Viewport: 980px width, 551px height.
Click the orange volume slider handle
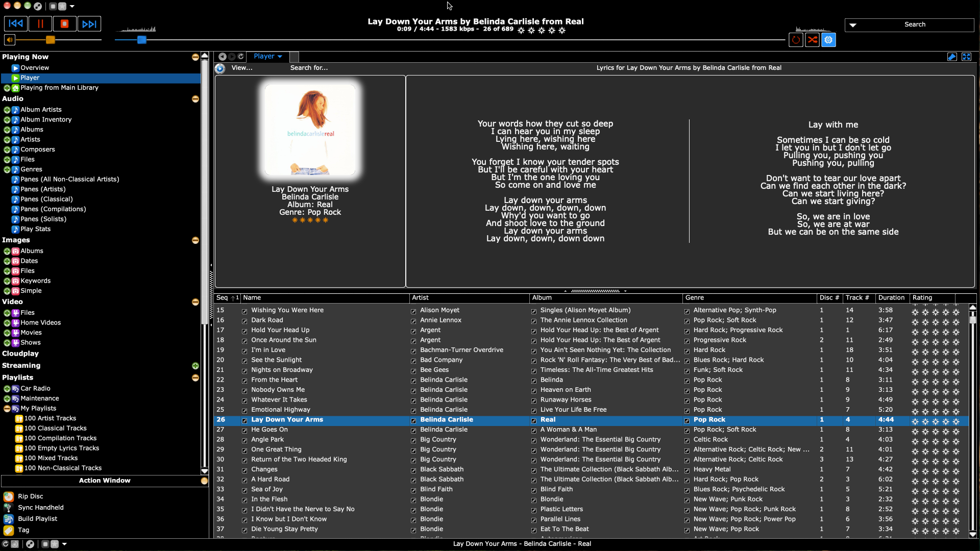tap(50, 39)
